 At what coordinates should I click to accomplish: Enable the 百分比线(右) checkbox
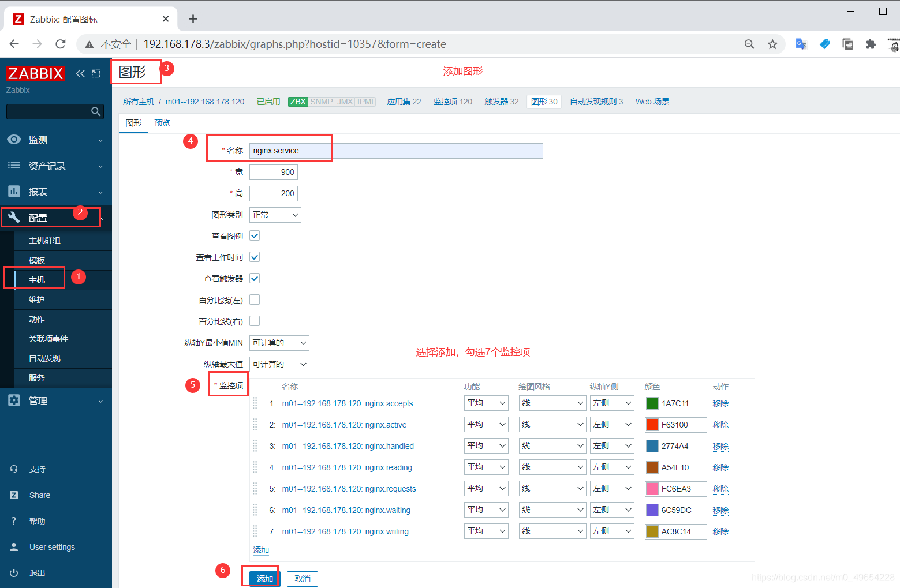tap(255, 321)
